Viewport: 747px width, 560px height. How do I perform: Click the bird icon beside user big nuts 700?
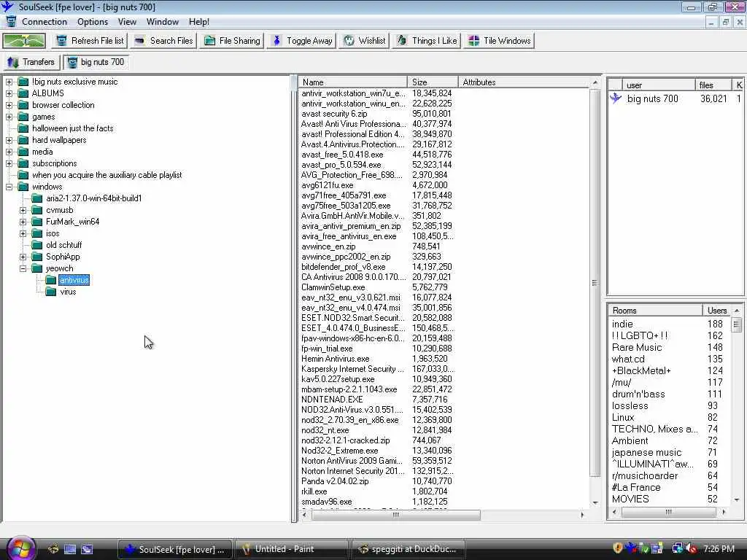pos(616,98)
